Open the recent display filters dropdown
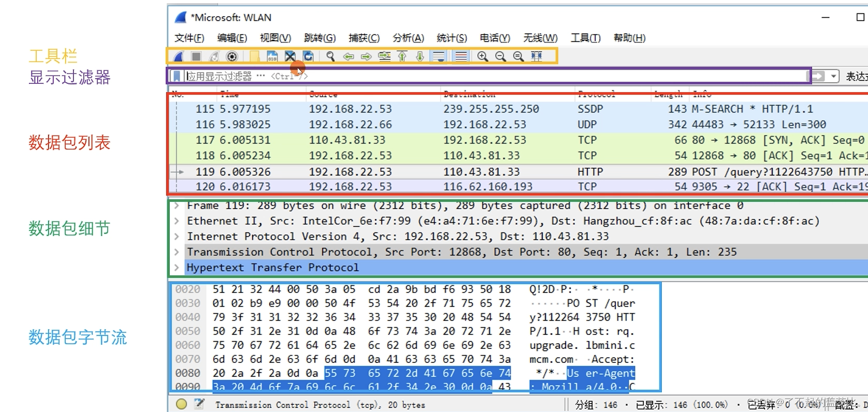The height and width of the screenshot is (412, 868). point(833,76)
